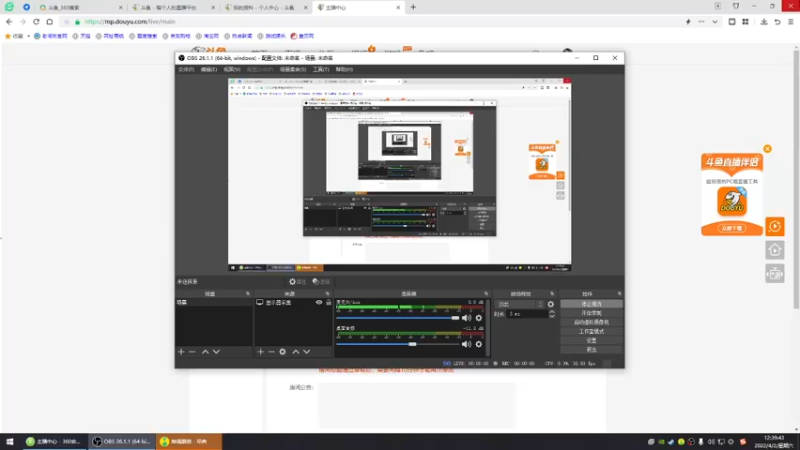The width and height of the screenshot is (800, 450).
Task: Open Windows Start menu
Action: [10, 441]
